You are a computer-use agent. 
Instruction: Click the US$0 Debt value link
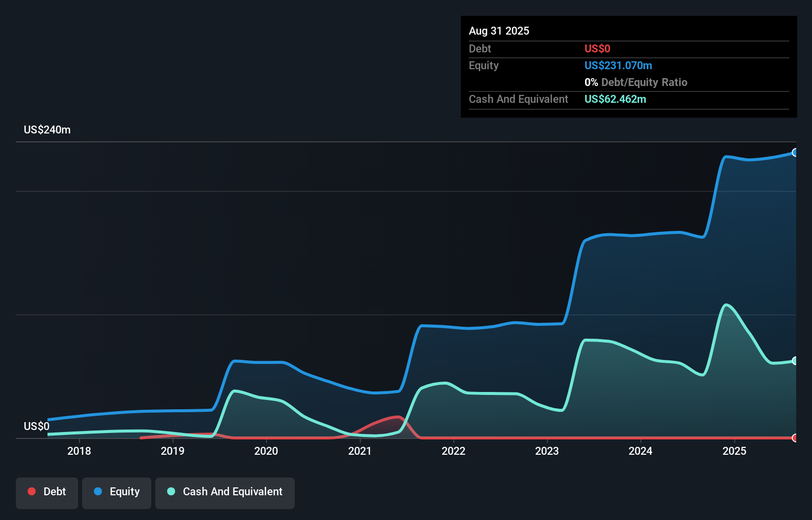click(597, 48)
